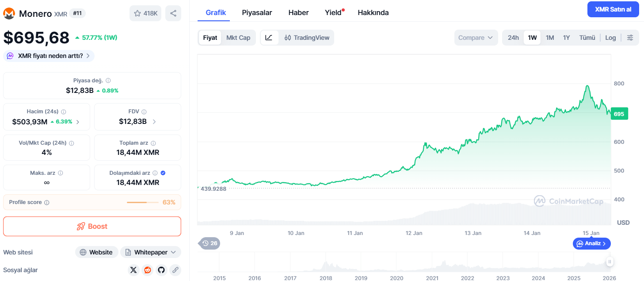Open the GitHub source code icon

point(161,270)
